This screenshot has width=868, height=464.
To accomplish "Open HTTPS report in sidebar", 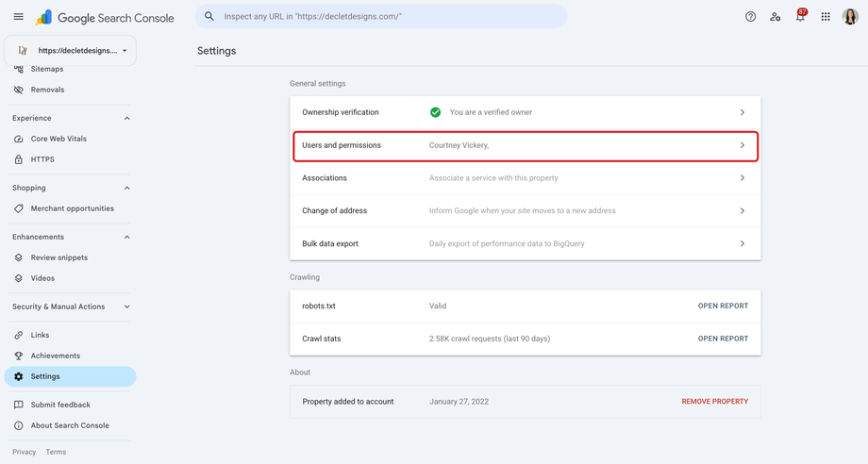I will (42, 159).
